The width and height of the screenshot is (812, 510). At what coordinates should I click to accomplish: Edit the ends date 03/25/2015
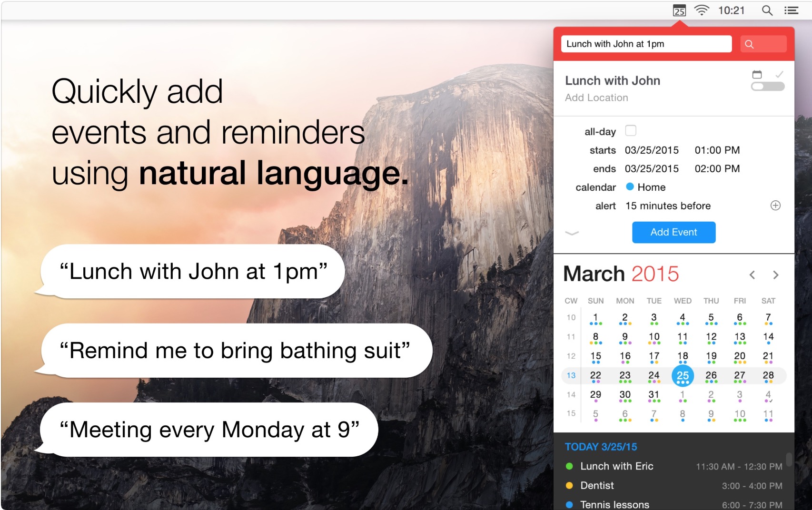click(x=652, y=169)
